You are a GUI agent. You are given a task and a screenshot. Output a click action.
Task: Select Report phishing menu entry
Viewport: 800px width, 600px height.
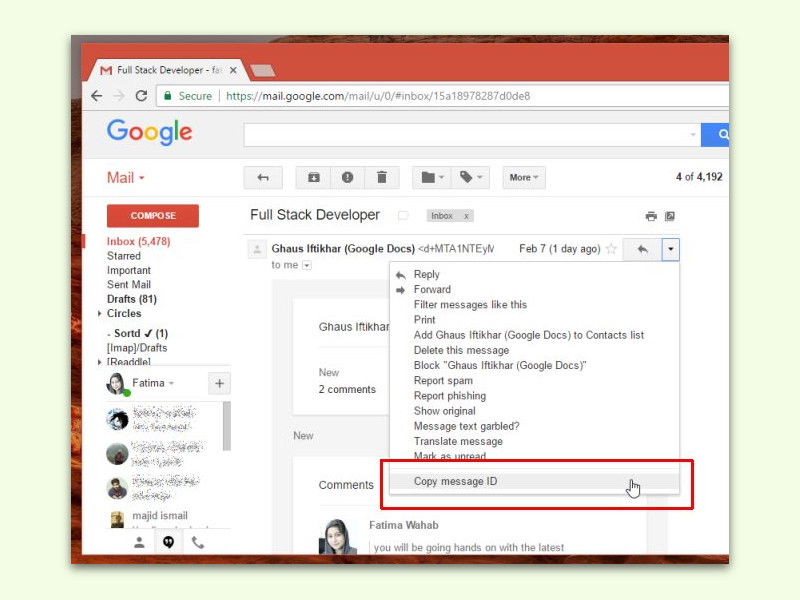[x=449, y=396]
